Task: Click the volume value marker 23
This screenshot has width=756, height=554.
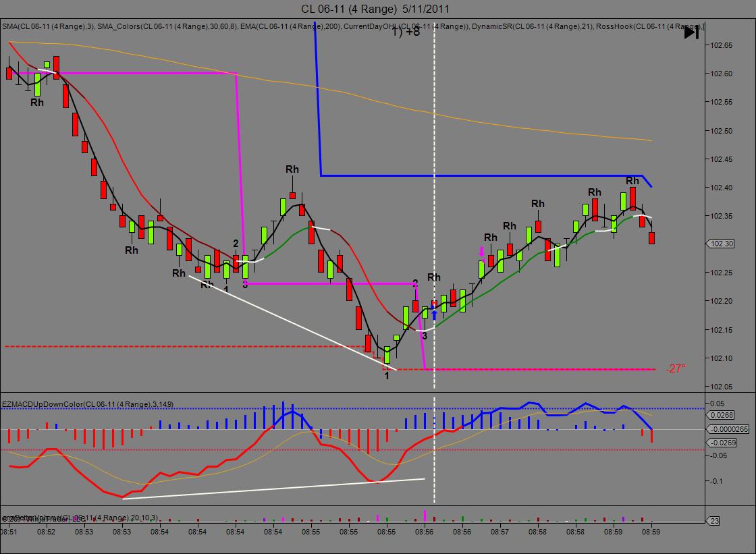Action: [714, 521]
